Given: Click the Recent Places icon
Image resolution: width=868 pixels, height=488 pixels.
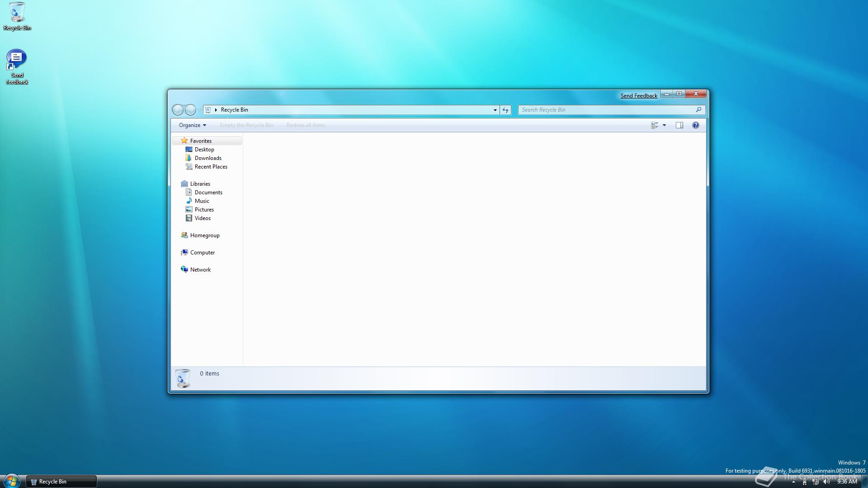Looking at the screenshot, I should click(x=189, y=166).
